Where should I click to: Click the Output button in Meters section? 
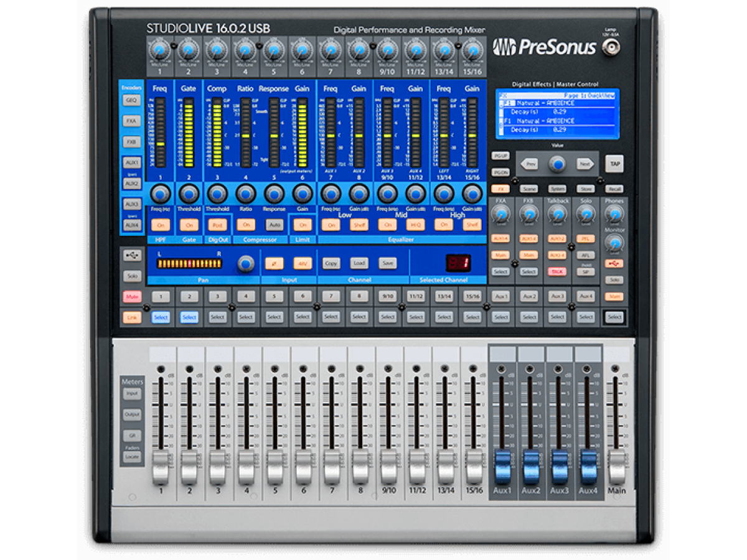click(132, 414)
